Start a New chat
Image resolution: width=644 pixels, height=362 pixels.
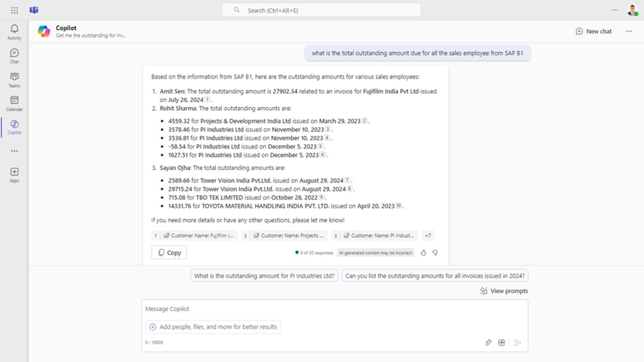click(x=594, y=31)
